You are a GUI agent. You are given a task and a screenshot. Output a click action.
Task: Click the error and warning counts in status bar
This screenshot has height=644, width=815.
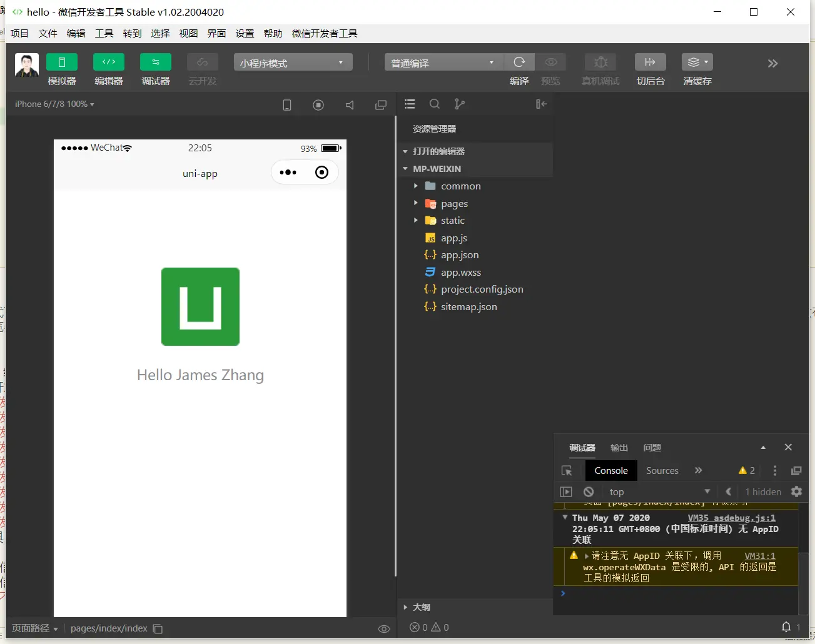(x=429, y=627)
